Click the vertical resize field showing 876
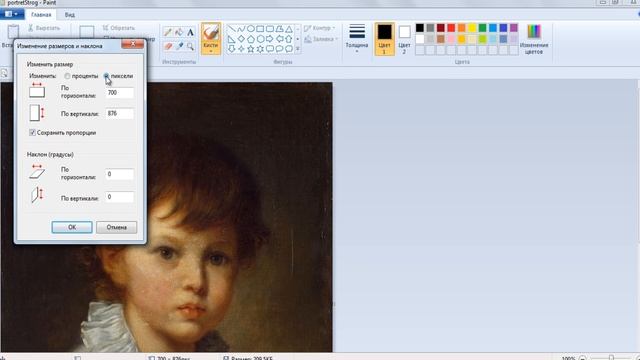Image resolution: width=640 pixels, height=360 pixels. pos(120,113)
